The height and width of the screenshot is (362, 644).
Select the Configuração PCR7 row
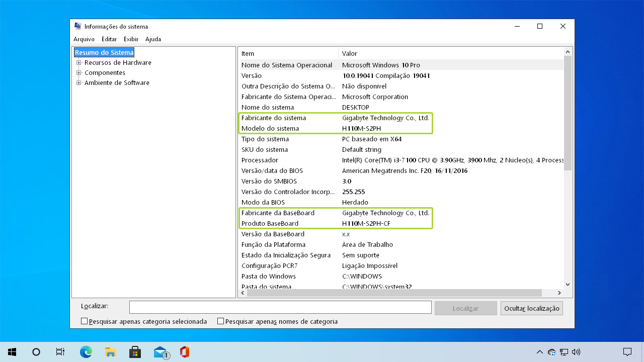coord(401,265)
